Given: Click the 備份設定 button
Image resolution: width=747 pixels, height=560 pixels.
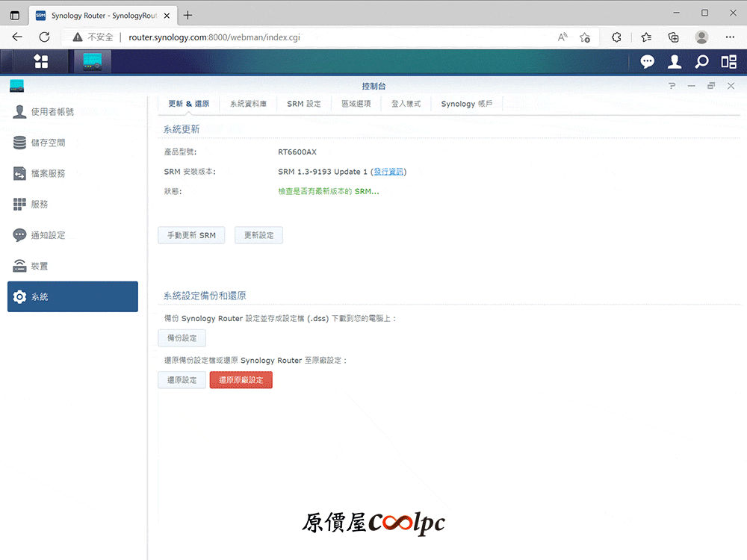Looking at the screenshot, I should pos(182,338).
